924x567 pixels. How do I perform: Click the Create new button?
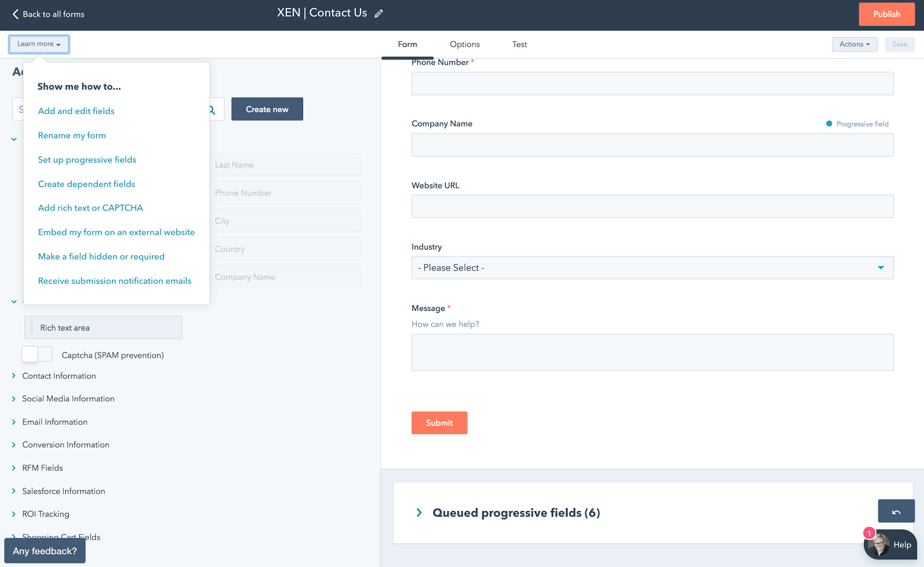point(267,109)
